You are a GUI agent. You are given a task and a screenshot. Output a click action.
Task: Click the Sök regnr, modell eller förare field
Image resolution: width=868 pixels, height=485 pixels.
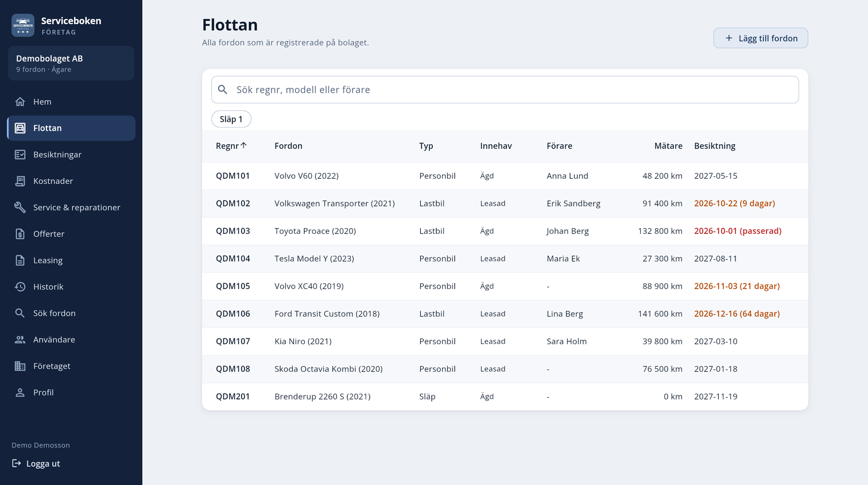(x=505, y=90)
